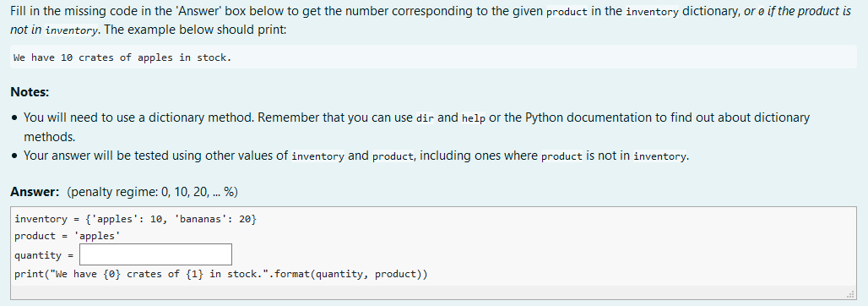Click the inventory dictionary code line
Image resolution: width=868 pixels, height=306 pixels.
tap(136, 219)
